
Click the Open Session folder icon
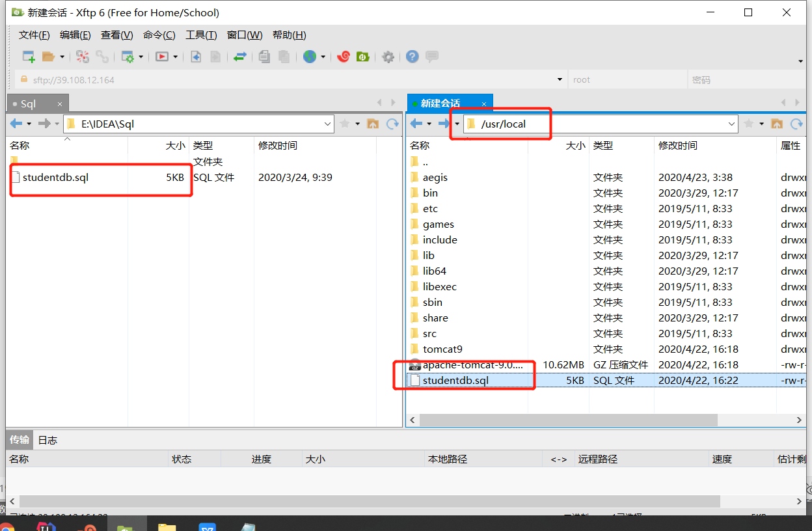[48, 57]
